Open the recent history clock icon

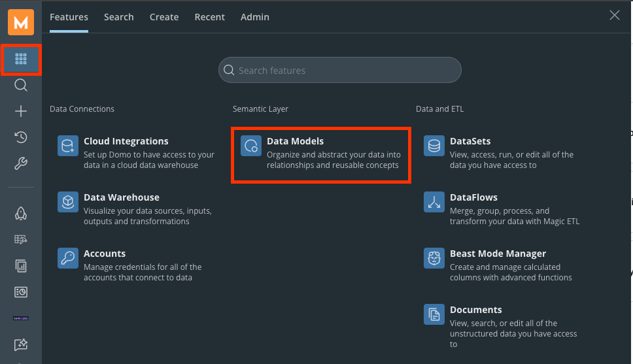(x=21, y=137)
